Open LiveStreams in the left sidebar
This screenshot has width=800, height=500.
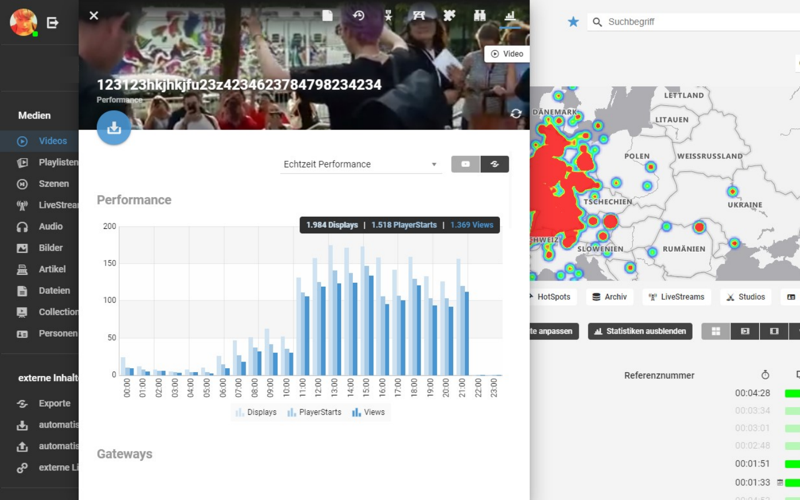(x=39, y=205)
